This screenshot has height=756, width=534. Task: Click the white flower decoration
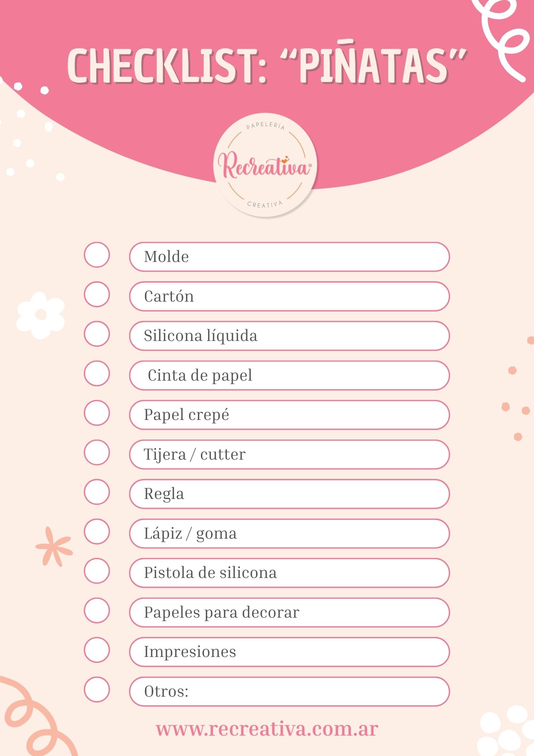[x=40, y=315]
